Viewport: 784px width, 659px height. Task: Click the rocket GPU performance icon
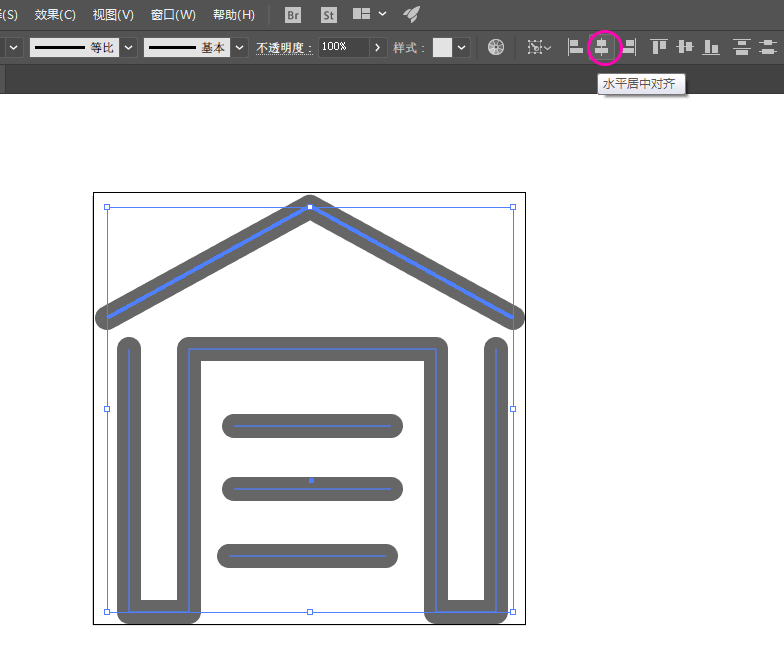[411, 15]
